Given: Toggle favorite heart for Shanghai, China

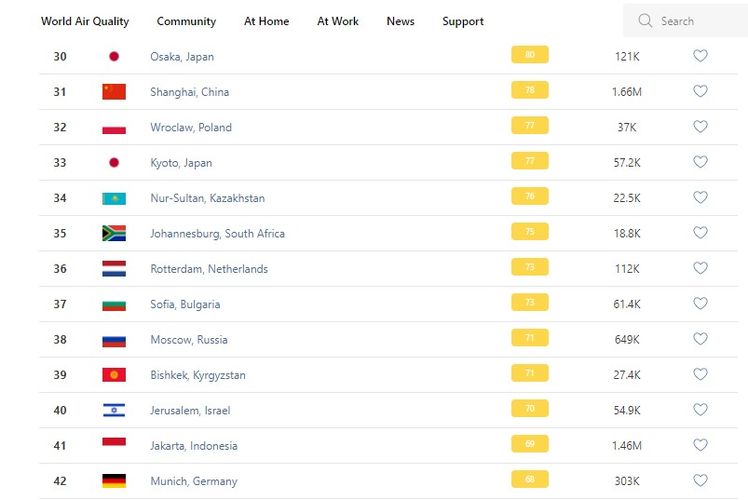Looking at the screenshot, I should point(700,91).
